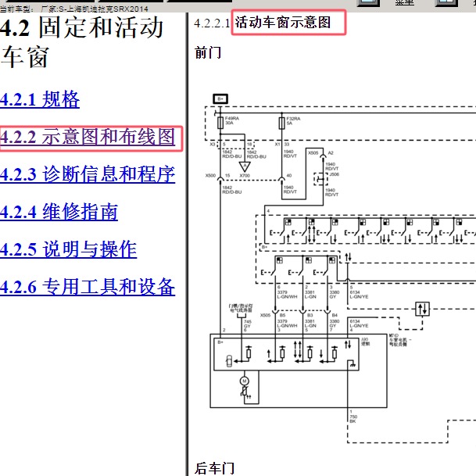Click the F32RA 5A fuse label

(293, 121)
